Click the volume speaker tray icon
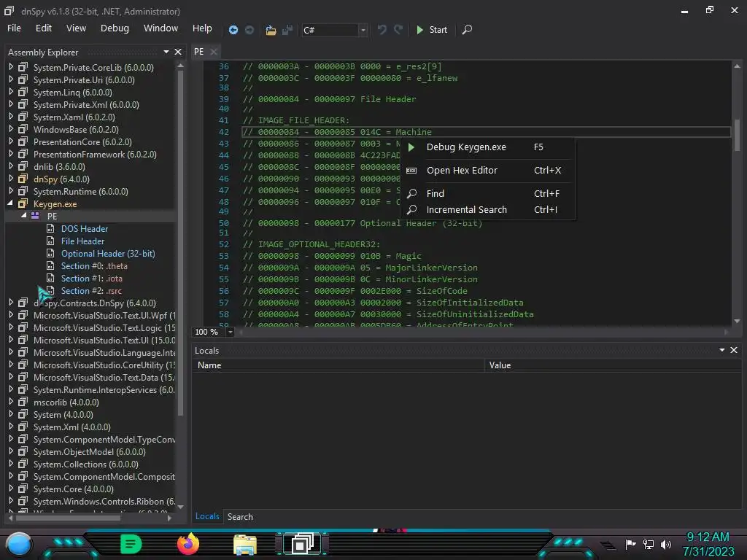Screen dimensions: 747x560 point(666,544)
